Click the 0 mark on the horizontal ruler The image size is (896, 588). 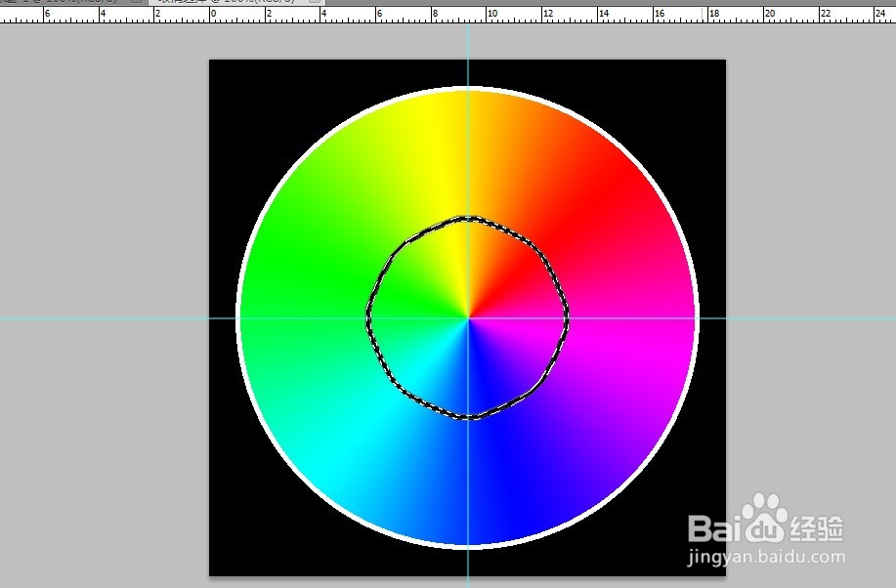pyautogui.click(x=214, y=13)
